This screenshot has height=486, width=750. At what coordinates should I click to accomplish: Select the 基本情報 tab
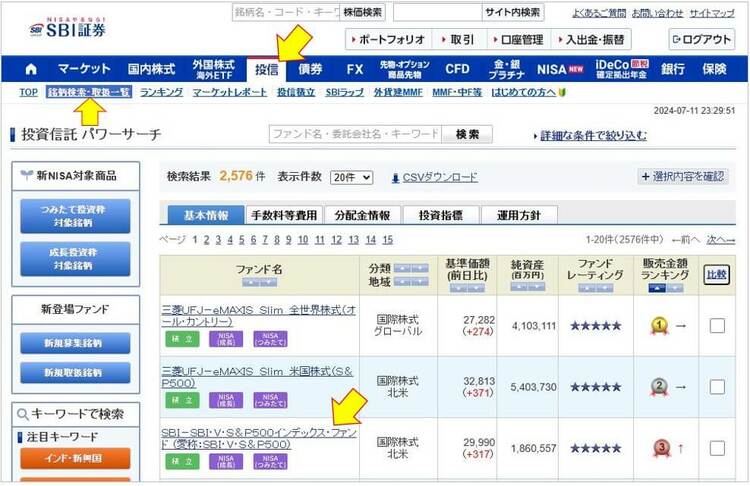coord(206,215)
